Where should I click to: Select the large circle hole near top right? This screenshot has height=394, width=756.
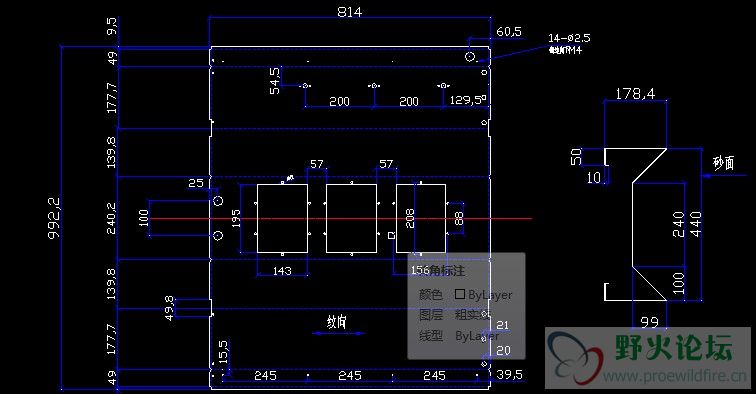point(470,56)
